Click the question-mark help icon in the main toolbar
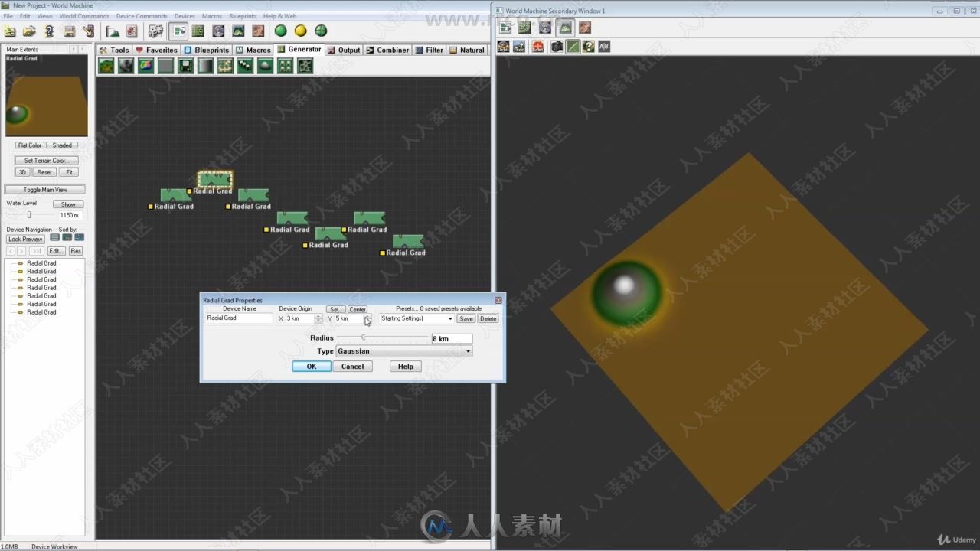Viewport: 980px width, 551px height. click(49, 31)
